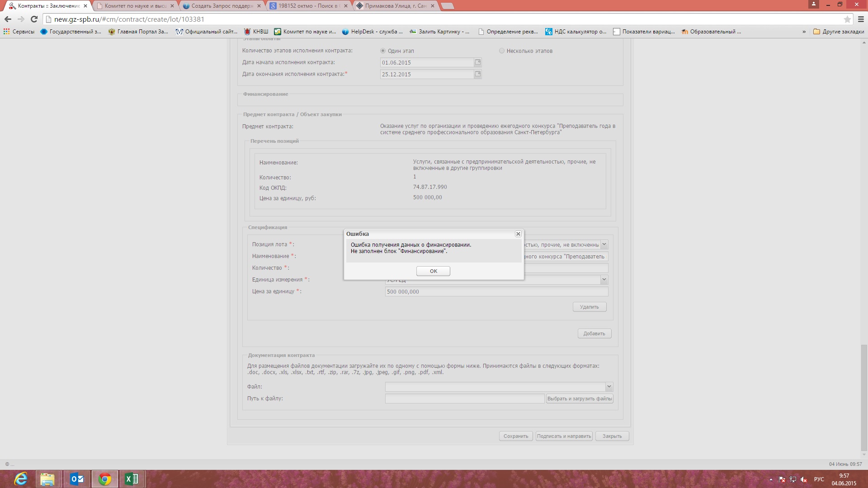
Task: Edit the Цена за единицу field
Action: click(x=496, y=291)
